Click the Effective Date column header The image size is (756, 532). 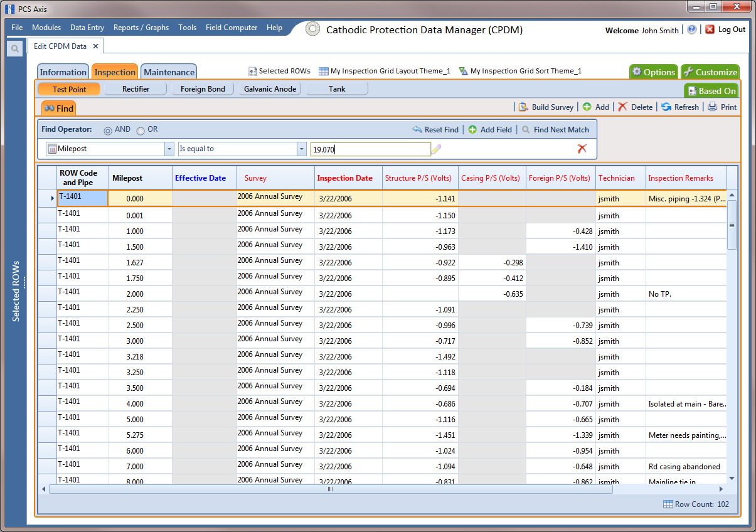click(205, 178)
